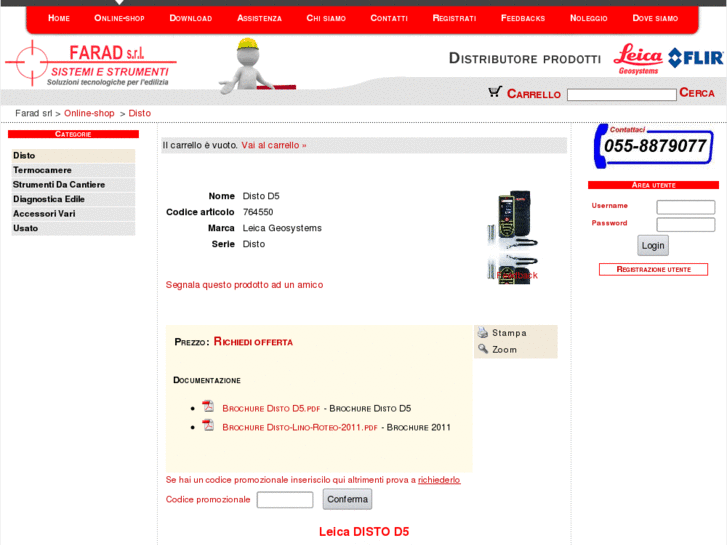Click the Conferma button
This screenshot has height=545, width=727.
coord(347,499)
